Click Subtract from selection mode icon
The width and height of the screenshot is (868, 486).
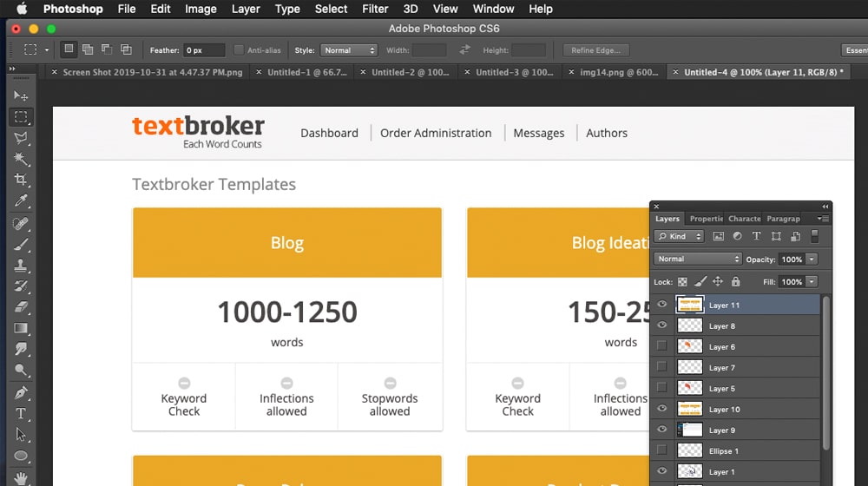coord(107,49)
